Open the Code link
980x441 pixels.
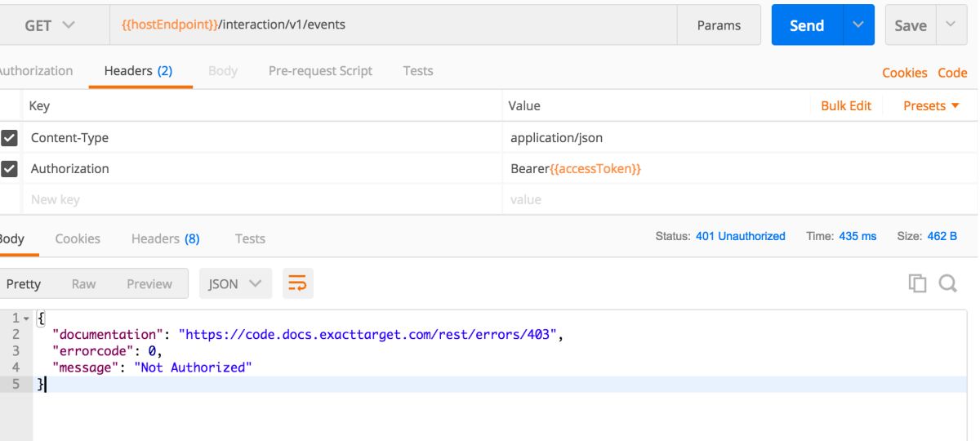coord(952,72)
